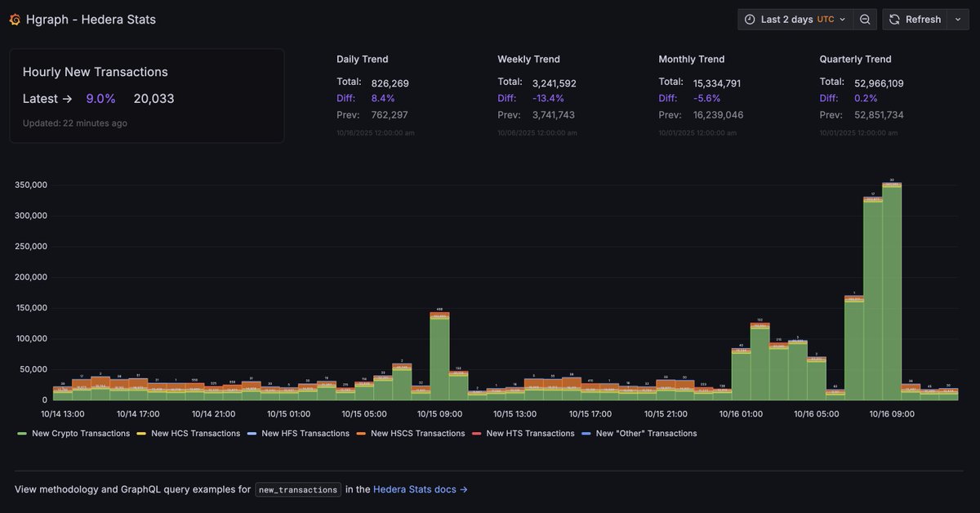Click the Hourly New Transactions panel title

click(x=96, y=72)
